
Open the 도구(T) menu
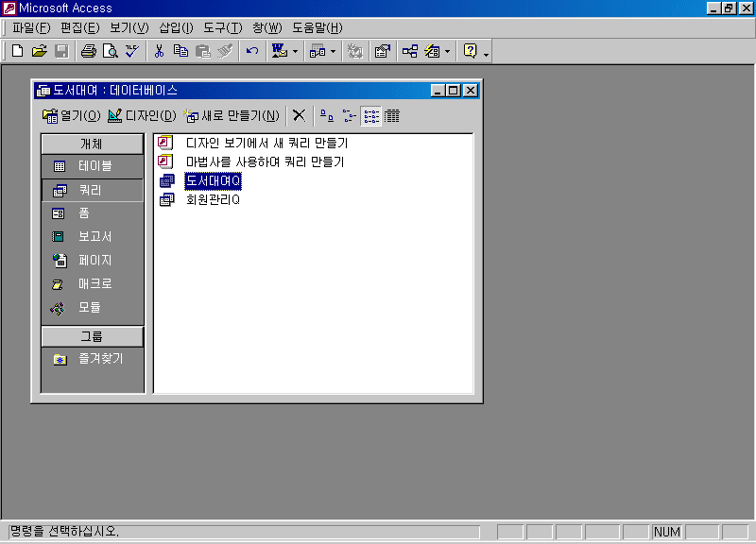click(x=223, y=28)
